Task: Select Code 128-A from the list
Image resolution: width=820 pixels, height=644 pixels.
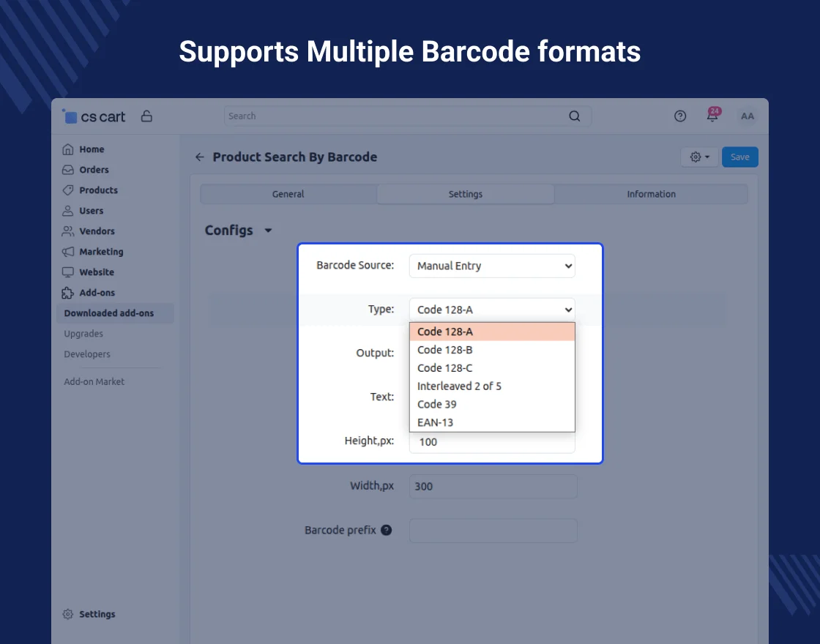Action: pyautogui.click(x=492, y=332)
